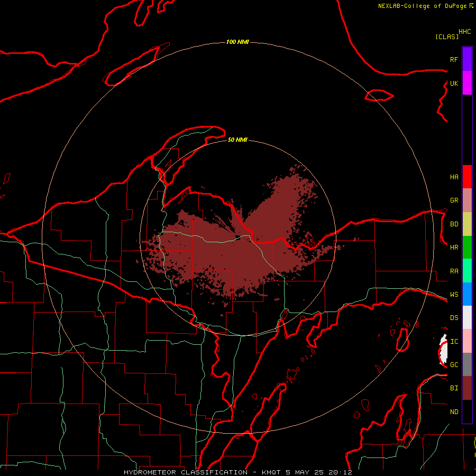Click the 50 NMI range ring label
This screenshot has height=476, width=476.
tap(237, 140)
